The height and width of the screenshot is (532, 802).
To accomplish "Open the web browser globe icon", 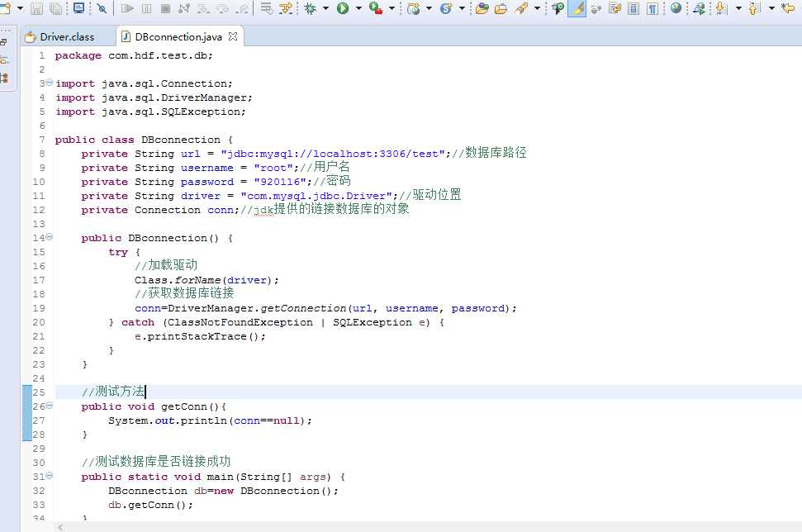I will coord(676,7).
